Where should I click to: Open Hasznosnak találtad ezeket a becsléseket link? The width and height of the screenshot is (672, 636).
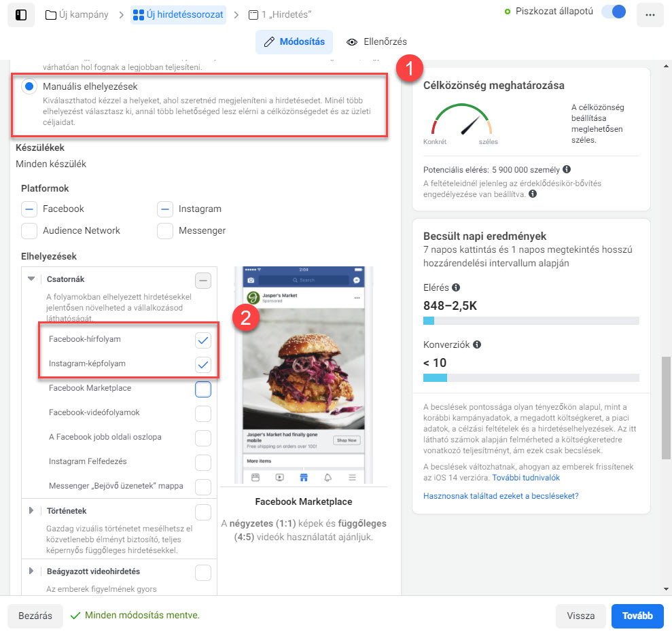[501, 496]
